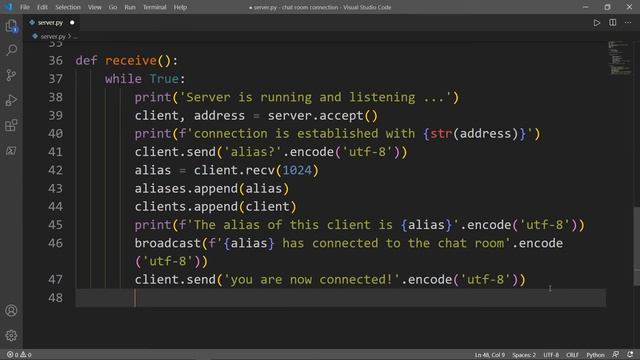Show errors and warnings count
Image resolution: width=640 pixels, height=360 pixels.
[x=19, y=355]
